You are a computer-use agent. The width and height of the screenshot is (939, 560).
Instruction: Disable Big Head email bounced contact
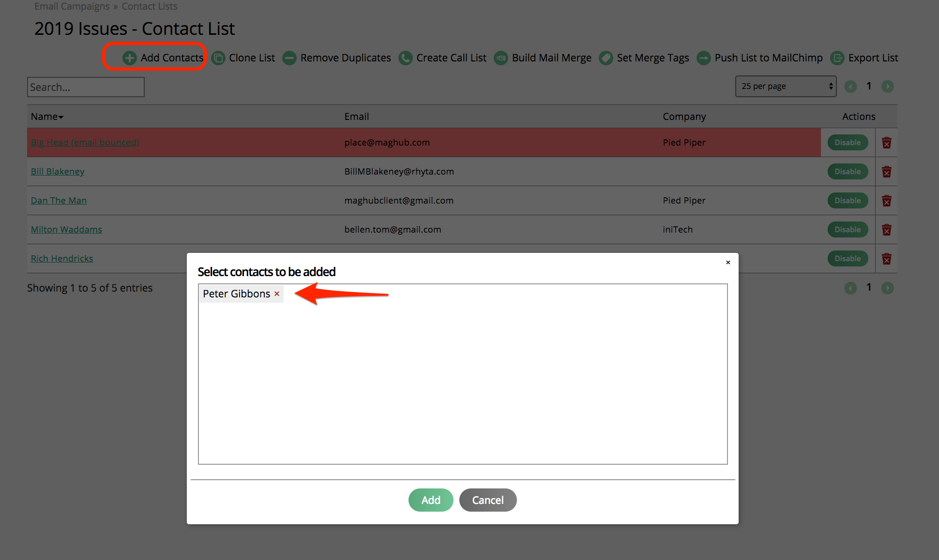tap(846, 142)
